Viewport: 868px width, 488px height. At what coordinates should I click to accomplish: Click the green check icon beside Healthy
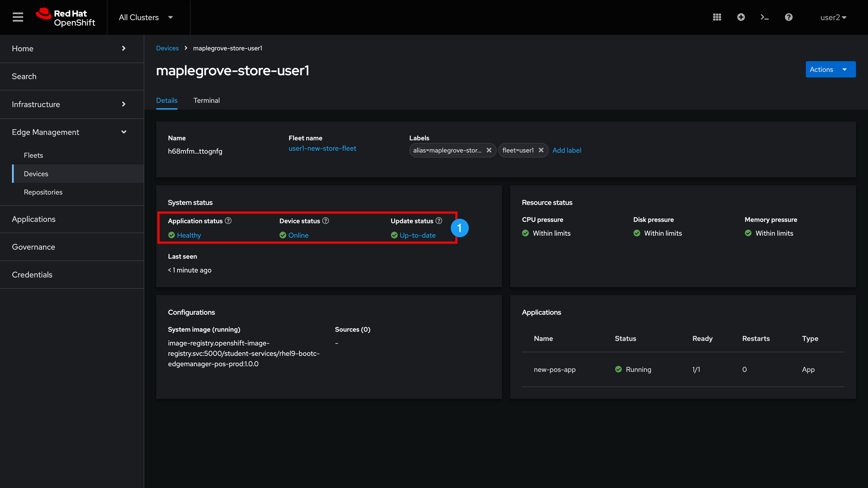[x=172, y=235]
